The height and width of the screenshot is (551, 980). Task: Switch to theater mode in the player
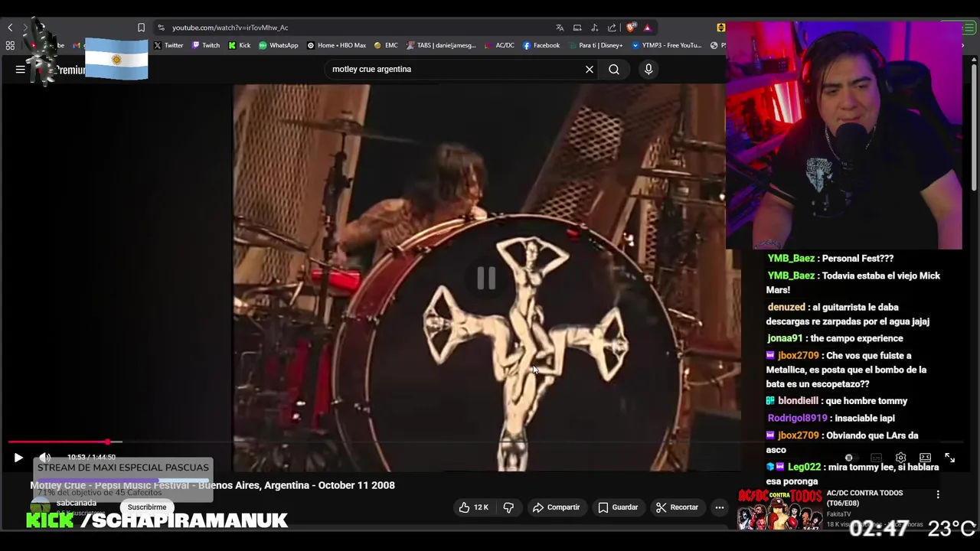(x=925, y=458)
